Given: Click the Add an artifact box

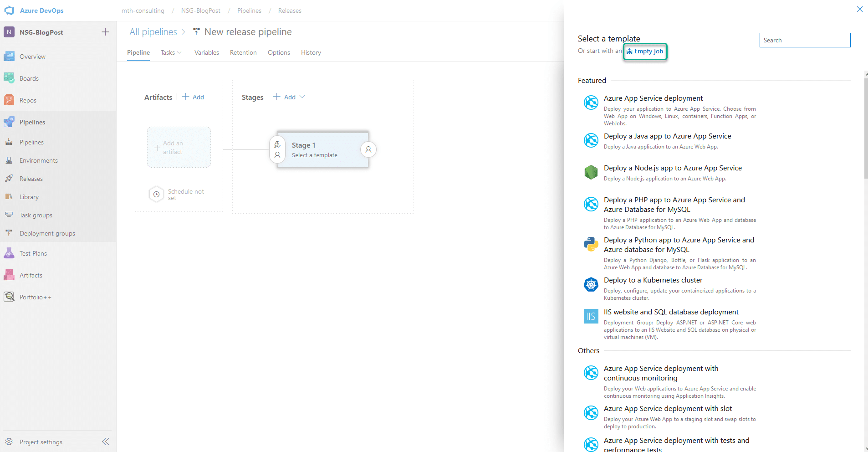Looking at the screenshot, I should pyautogui.click(x=179, y=147).
